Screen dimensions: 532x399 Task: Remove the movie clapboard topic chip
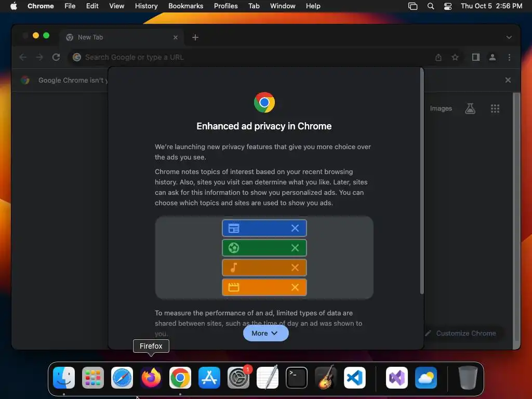point(295,287)
